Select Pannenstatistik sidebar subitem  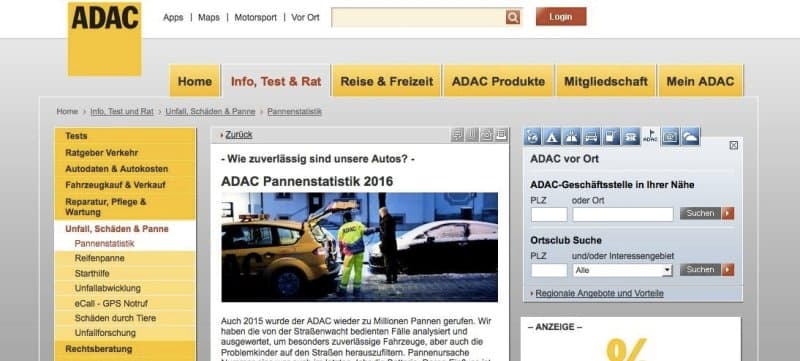(125, 243)
